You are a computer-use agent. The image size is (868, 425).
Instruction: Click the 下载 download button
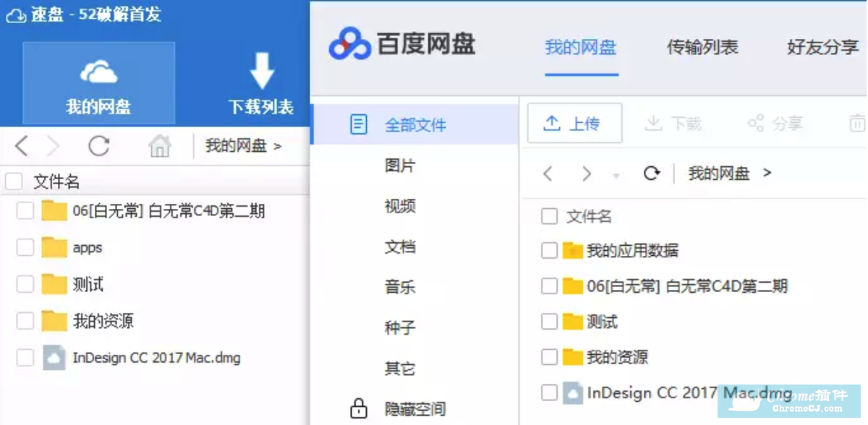673,124
